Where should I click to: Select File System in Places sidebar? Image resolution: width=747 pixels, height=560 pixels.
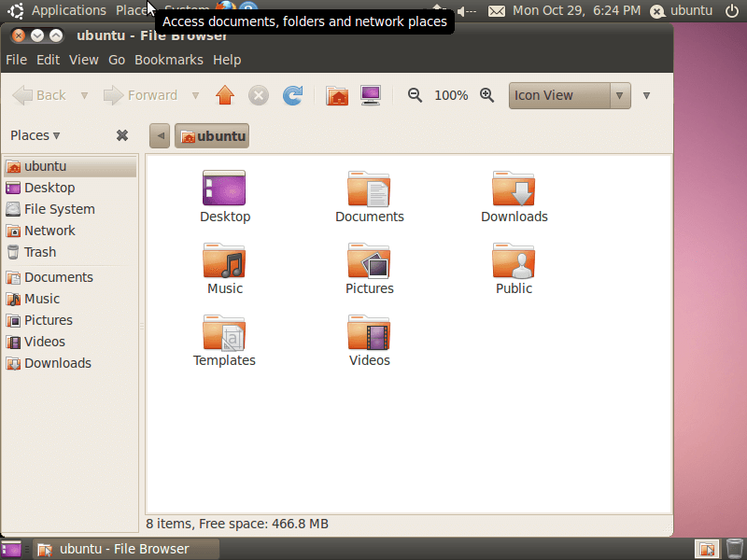pos(70,209)
